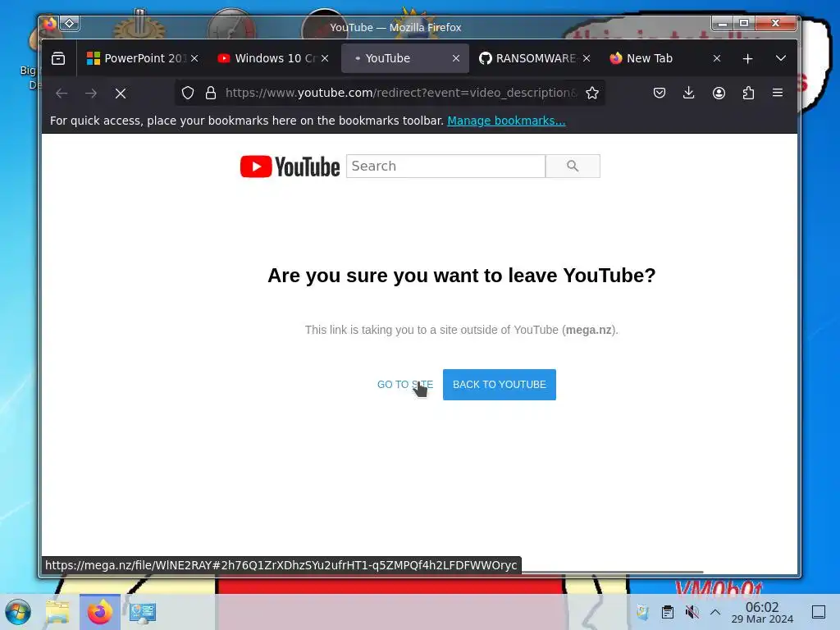Screen dimensions: 840x630
Task: Open the tray icon left of clipboard
Action: (x=642, y=612)
